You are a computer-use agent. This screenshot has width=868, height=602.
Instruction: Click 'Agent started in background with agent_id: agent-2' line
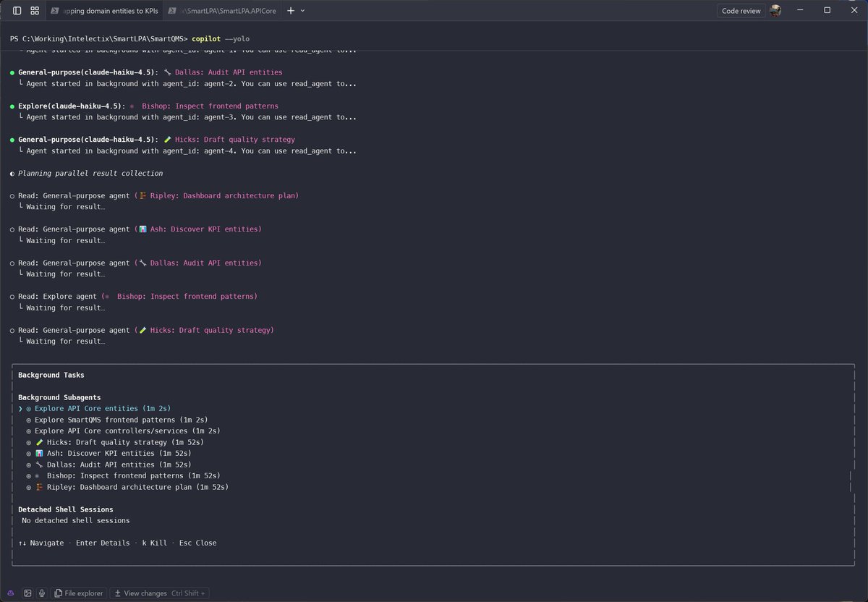click(191, 83)
